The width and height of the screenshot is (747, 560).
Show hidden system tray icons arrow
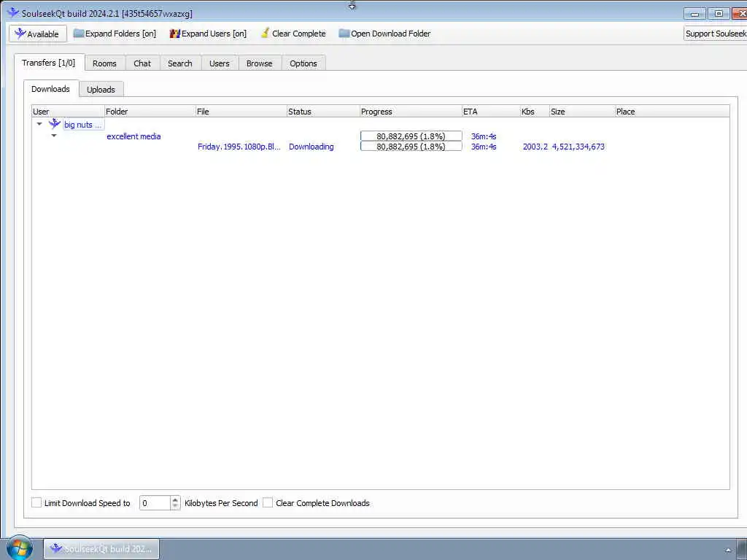point(728,550)
